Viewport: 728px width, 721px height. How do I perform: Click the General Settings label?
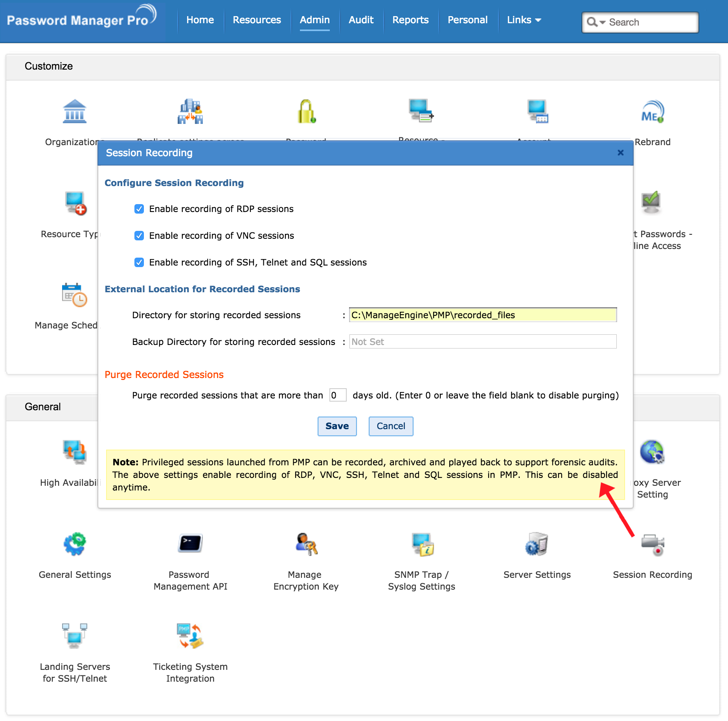[75, 575]
